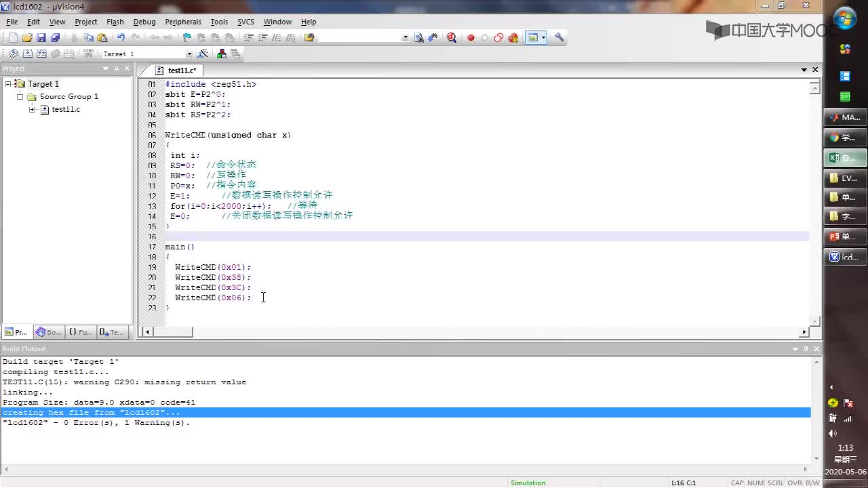Translate the current file icon
Screen dimensions: 868x488
click(13, 54)
